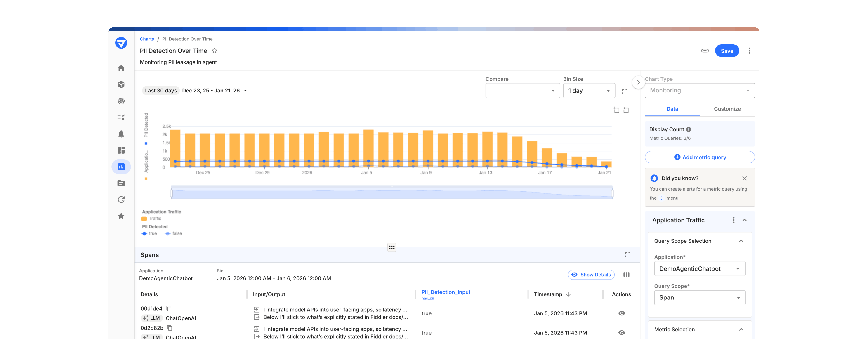Switch to the Customize tab

(x=727, y=109)
